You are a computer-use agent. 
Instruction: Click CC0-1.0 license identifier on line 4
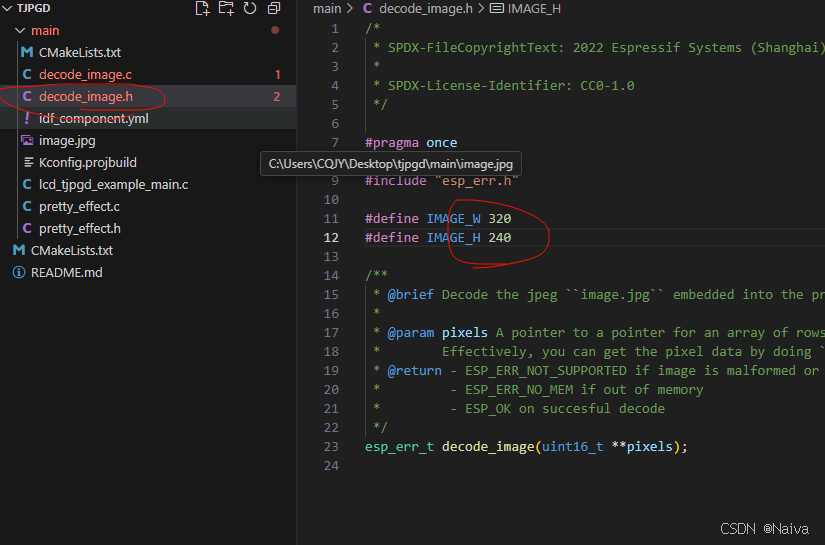607,86
